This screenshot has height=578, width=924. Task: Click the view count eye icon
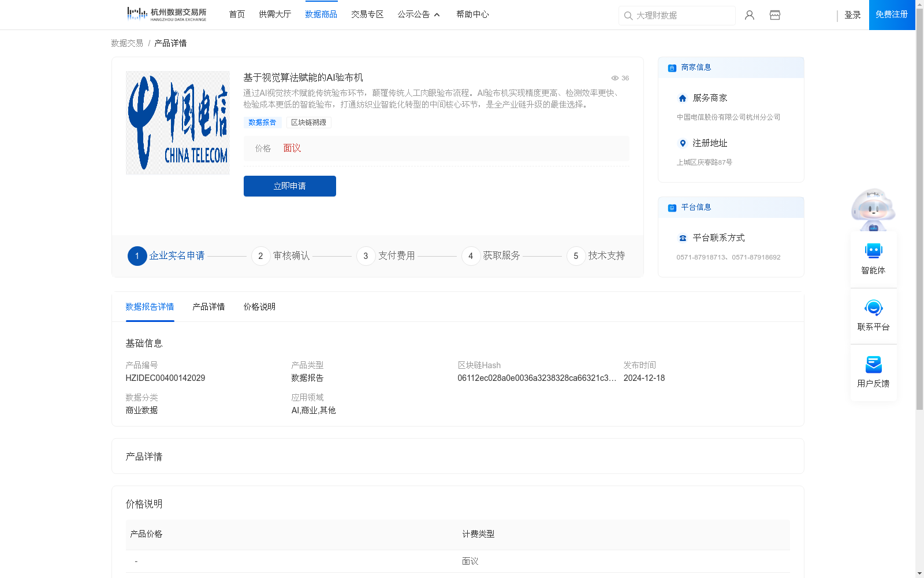click(615, 78)
